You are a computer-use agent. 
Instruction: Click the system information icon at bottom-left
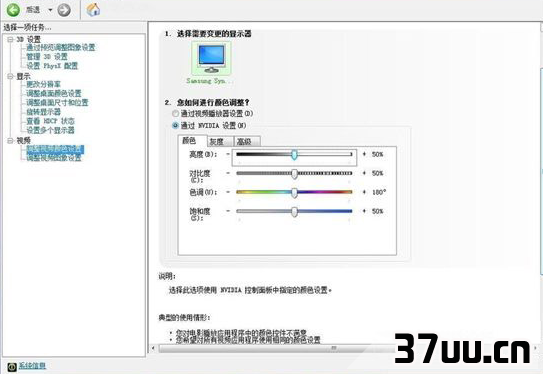point(12,366)
